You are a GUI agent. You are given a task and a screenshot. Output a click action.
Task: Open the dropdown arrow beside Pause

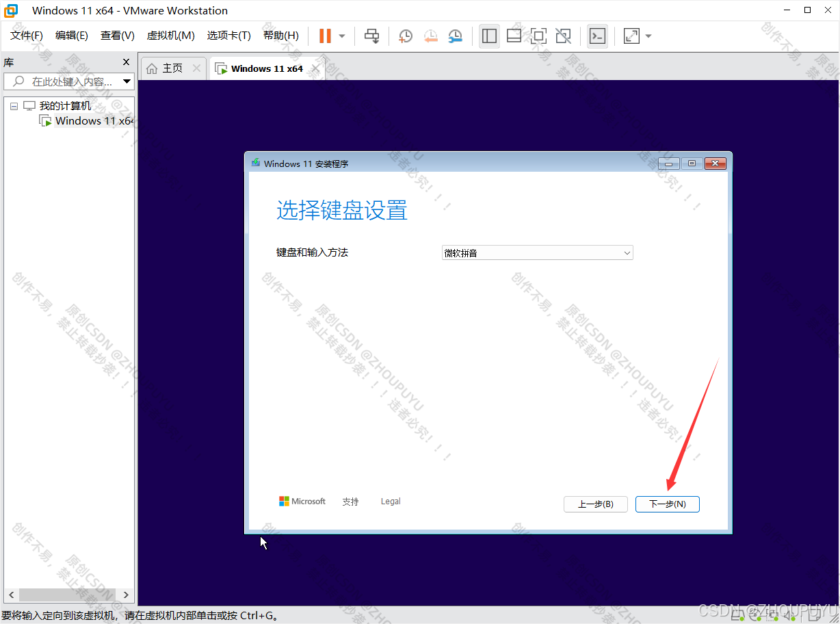[342, 36]
